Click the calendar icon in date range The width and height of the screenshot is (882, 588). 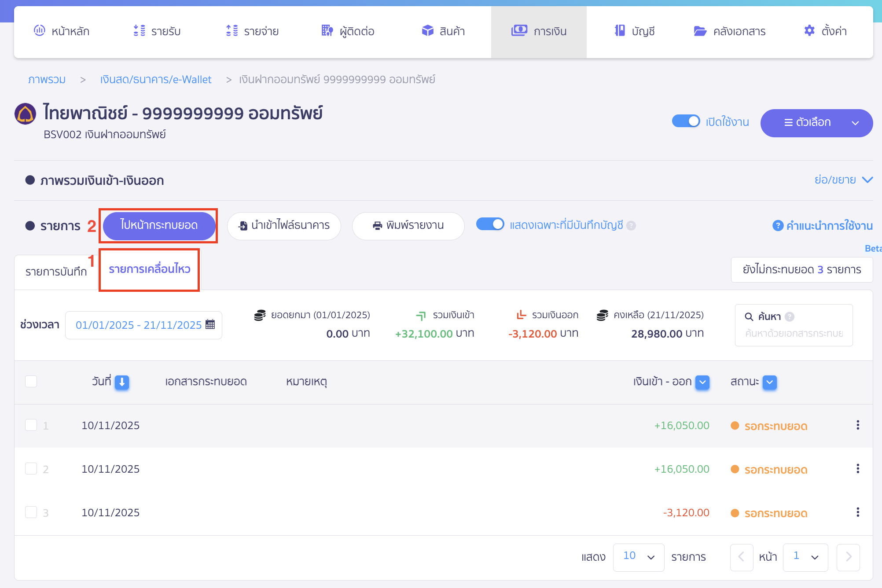coord(210,324)
